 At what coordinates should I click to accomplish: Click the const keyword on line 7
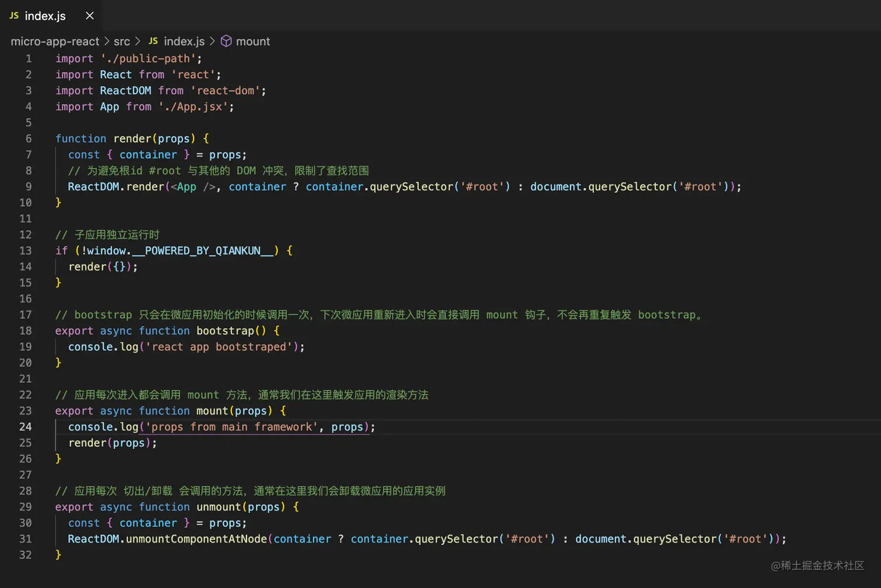tap(84, 155)
